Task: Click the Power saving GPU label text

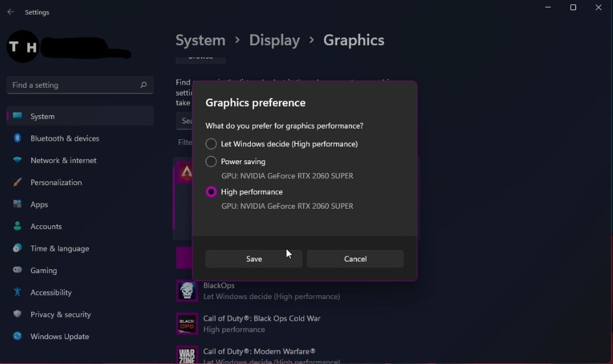Action: [x=287, y=176]
